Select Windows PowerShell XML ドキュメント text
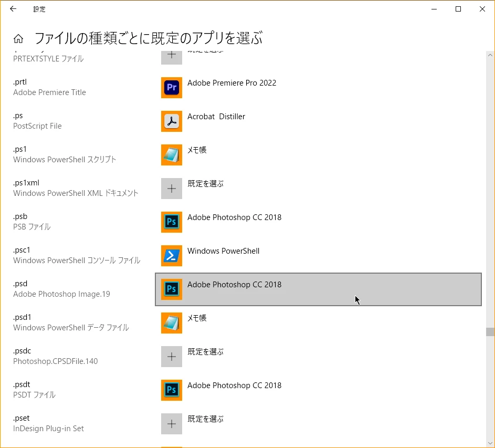The height and width of the screenshot is (448, 495). point(76,193)
